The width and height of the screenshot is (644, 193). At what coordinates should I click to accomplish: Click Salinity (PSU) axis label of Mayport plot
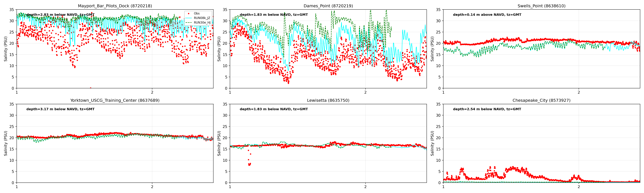[5, 49]
